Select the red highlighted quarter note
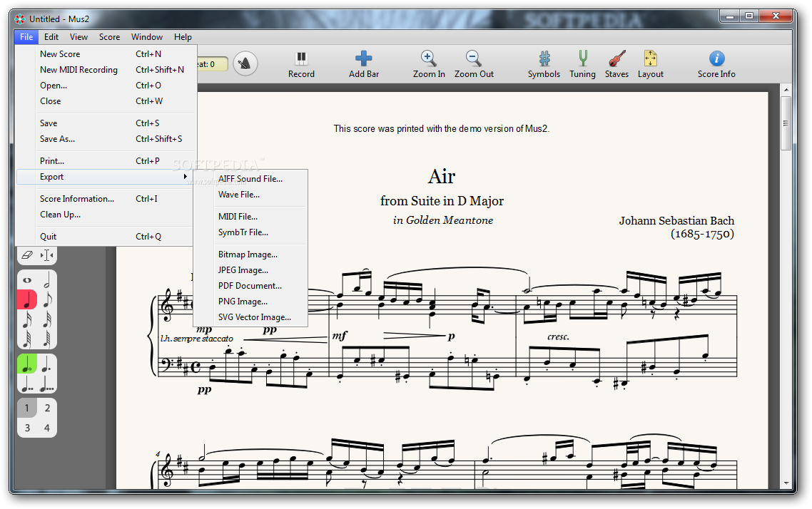This screenshot has height=509, width=812. [27, 300]
